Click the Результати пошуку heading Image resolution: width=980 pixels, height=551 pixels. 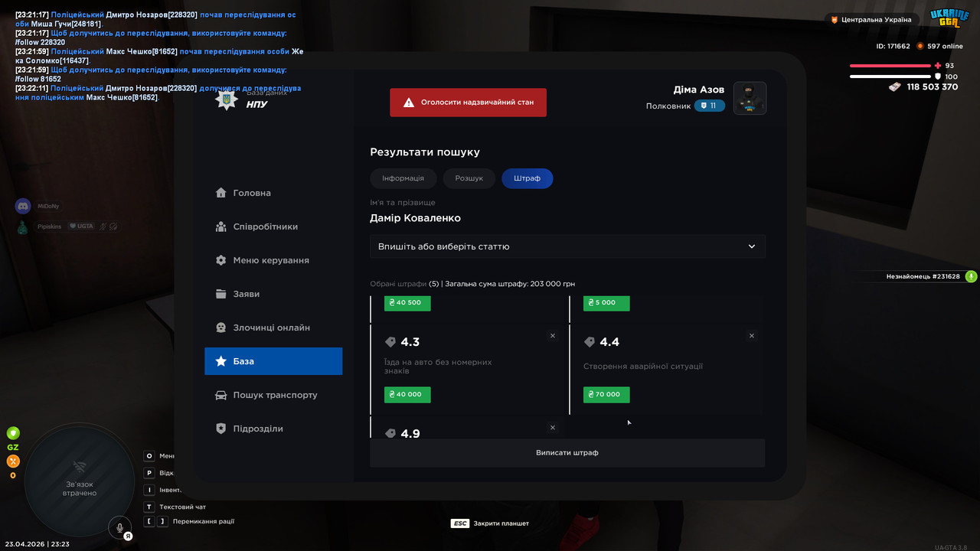[425, 152]
